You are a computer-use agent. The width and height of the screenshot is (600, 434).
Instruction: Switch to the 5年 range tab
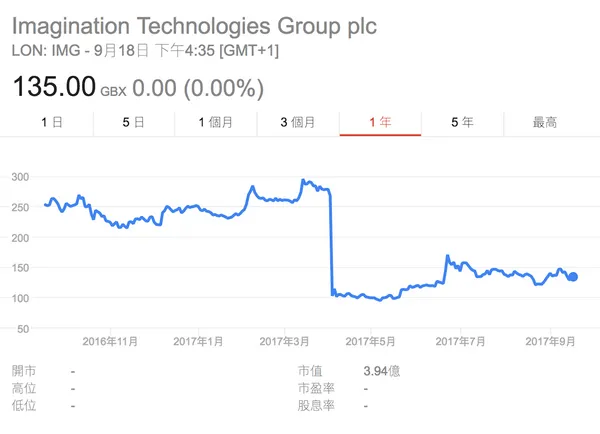[462, 122]
